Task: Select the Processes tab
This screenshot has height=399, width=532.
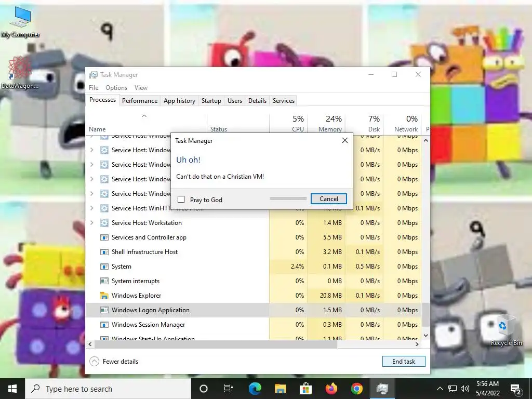Action: (102, 100)
